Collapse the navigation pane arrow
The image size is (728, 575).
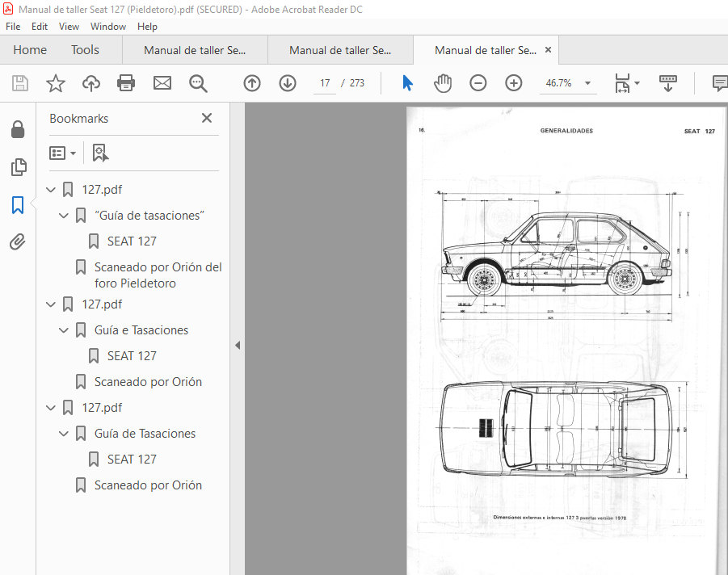(x=238, y=346)
